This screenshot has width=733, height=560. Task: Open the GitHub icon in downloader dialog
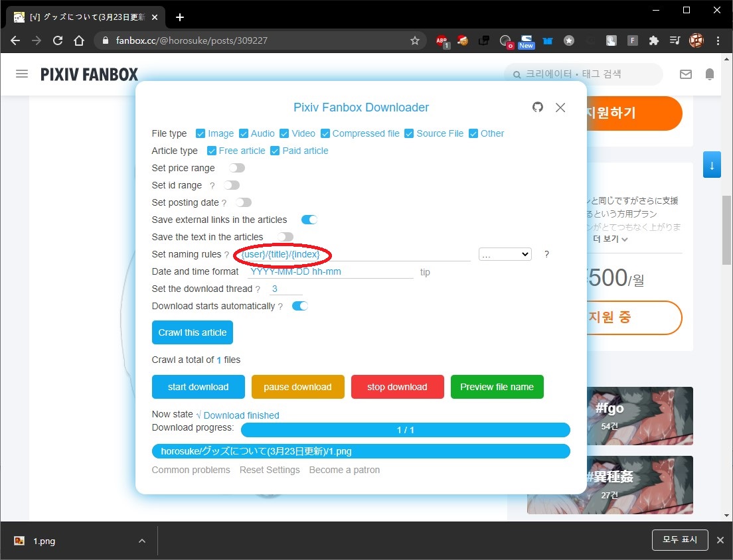point(538,107)
